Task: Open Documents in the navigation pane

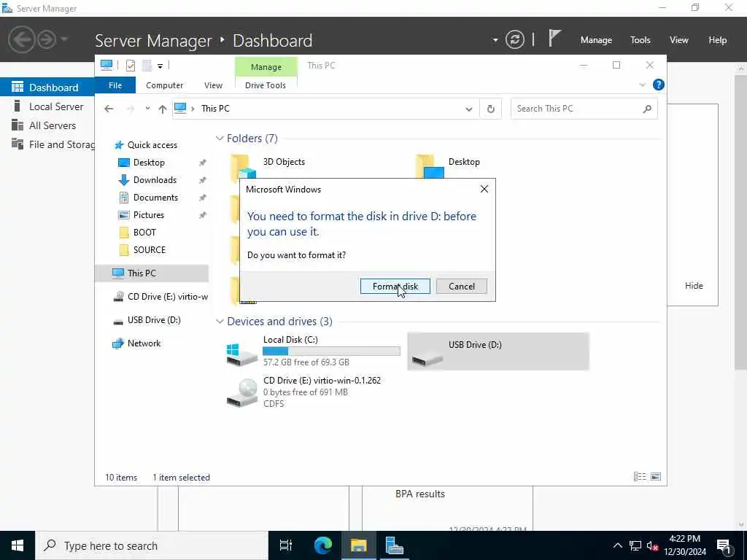Action: pos(155,198)
